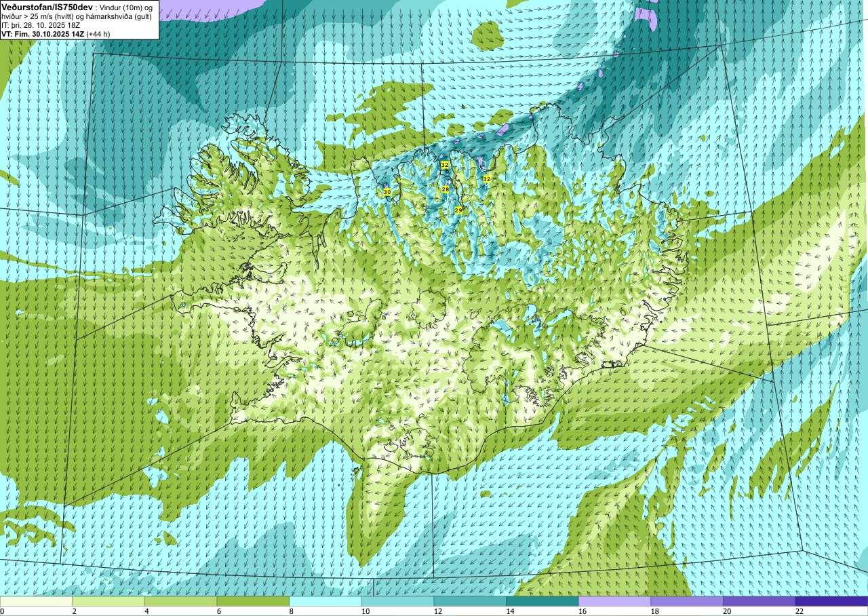Click the legend scale number "12"

[x=439, y=611]
